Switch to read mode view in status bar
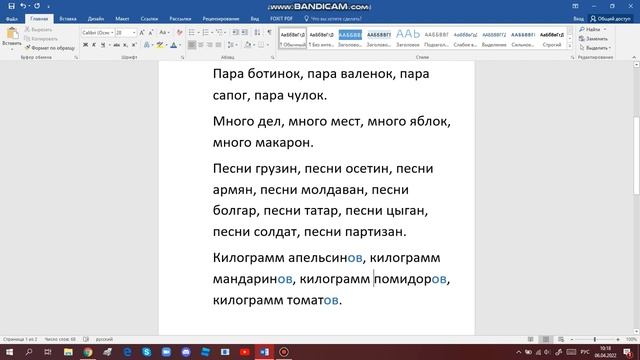The width and height of the screenshot is (640, 360). [x=531, y=339]
